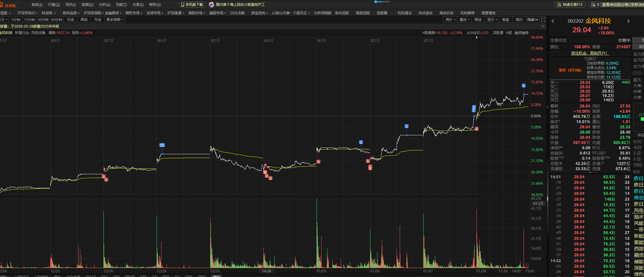644x277 pixels.
Task: Expand the 沪深京排行 dropdown
Action: click(x=28, y=13)
